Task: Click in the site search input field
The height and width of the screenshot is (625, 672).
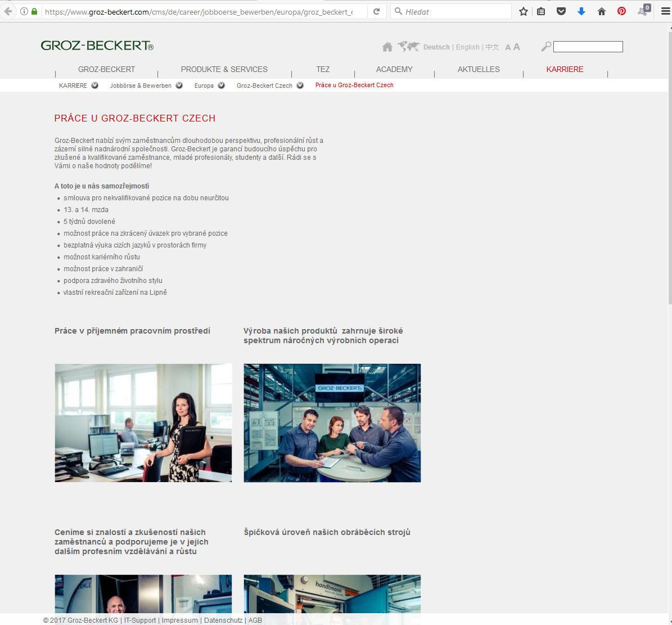Action: pyautogui.click(x=588, y=47)
